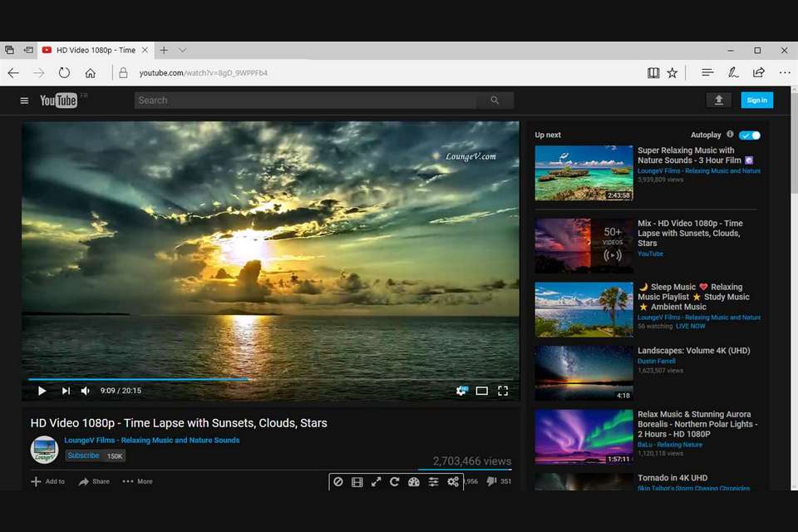Click the film strip extension icon

(x=357, y=481)
